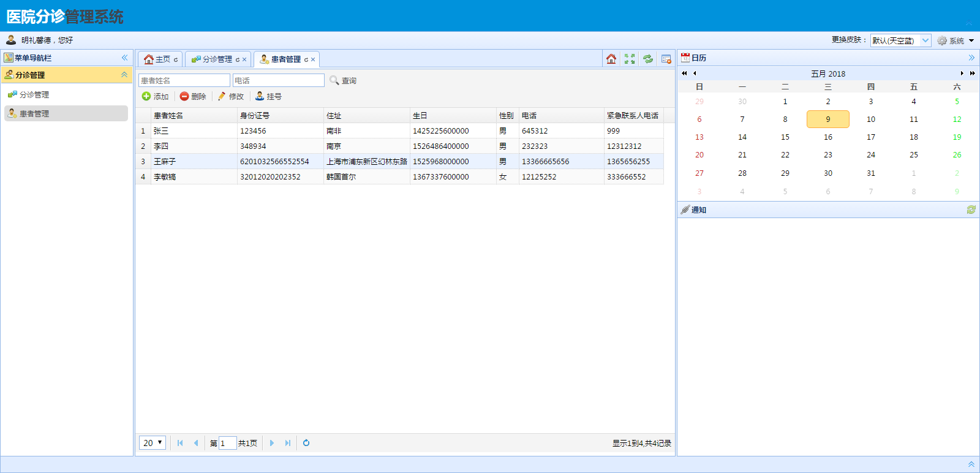Sort by the 生日 column header
The height and width of the screenshot is (473, 980).
(x=453, y=115)
